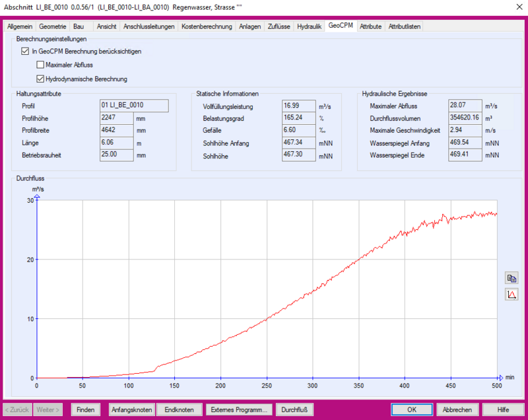Uncheck Hydrodynamische Berechnung option
528x420 pixels.
40,79
